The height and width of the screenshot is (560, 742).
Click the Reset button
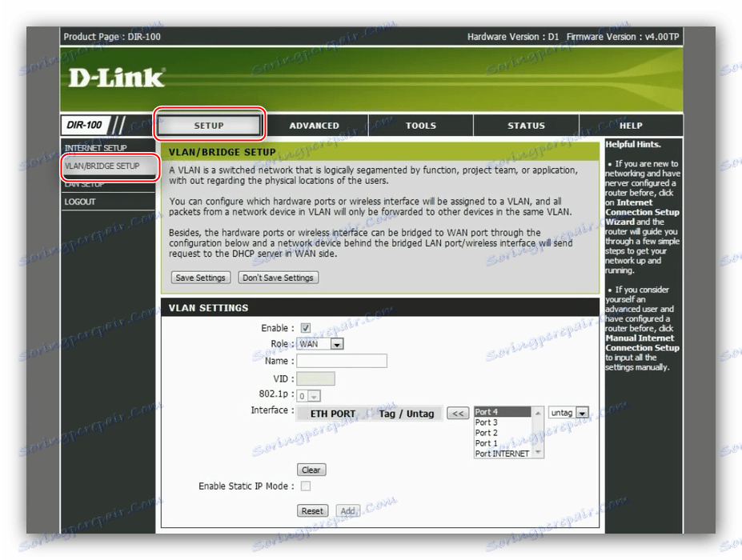click(312, 511)
